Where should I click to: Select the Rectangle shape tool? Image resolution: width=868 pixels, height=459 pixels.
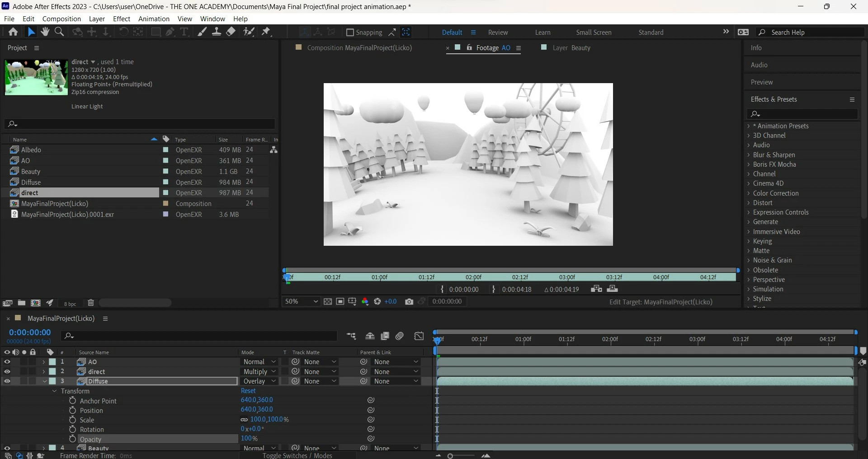(x=156, y=32)
